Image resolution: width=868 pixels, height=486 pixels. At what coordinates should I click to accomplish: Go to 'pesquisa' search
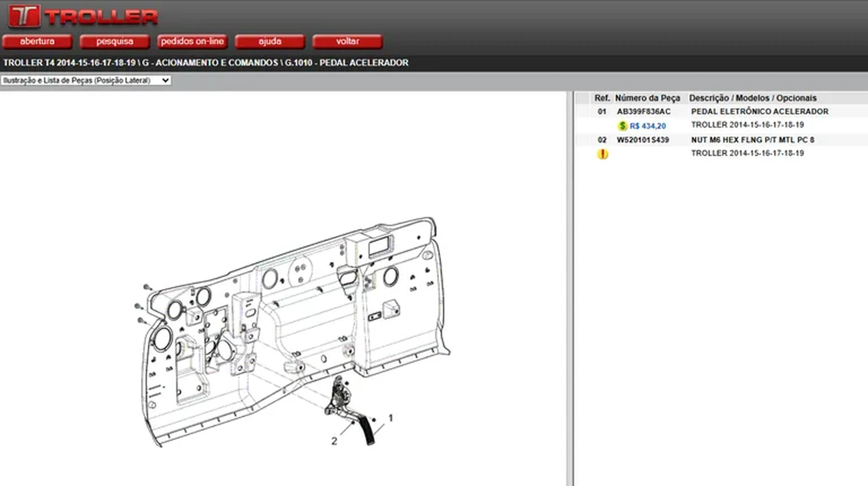(115, 41)
